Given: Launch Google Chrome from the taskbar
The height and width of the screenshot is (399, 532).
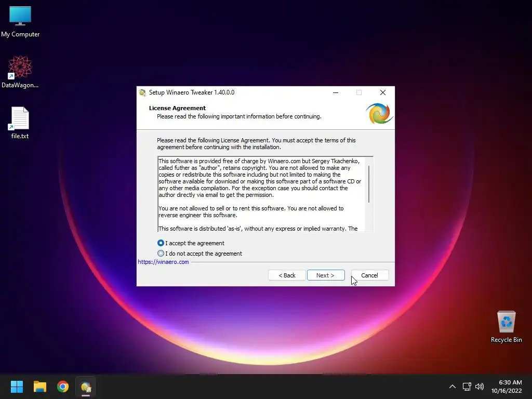Looking at the screenshot, I should click(63, 387).
